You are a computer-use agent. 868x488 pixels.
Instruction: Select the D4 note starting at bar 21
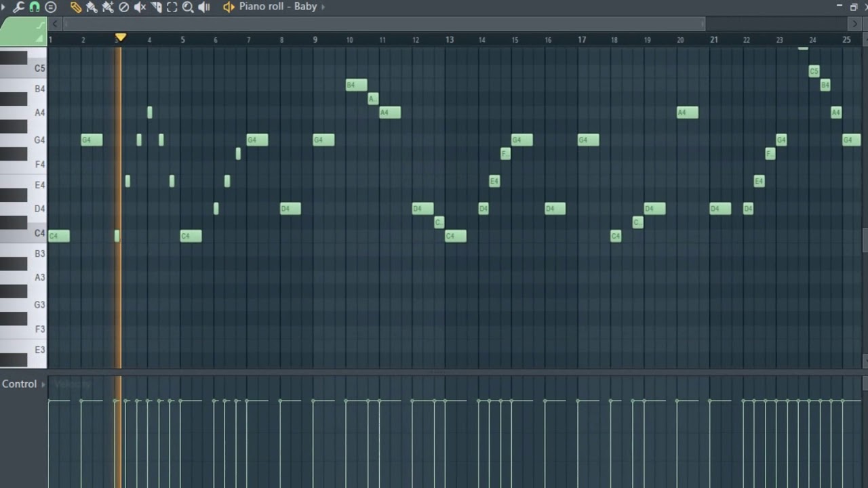[721, 209]
